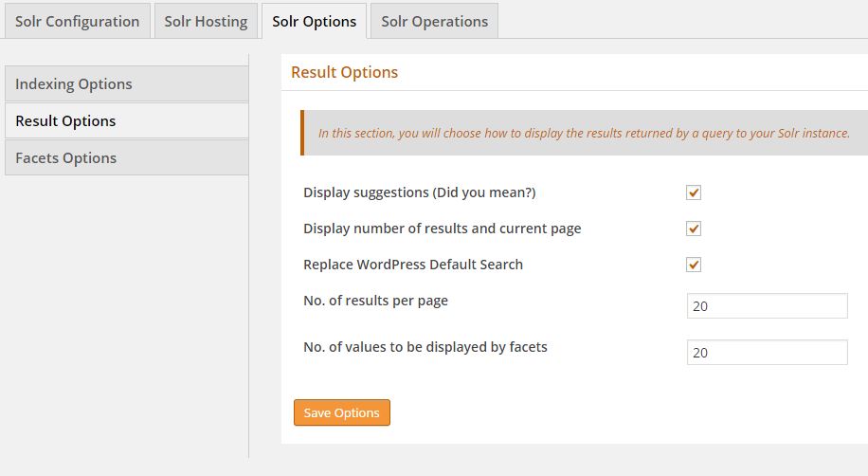Click the "Replace WordPress Default Search" label
The height and width of the screenshot is (476, 868).
(412, 265)
